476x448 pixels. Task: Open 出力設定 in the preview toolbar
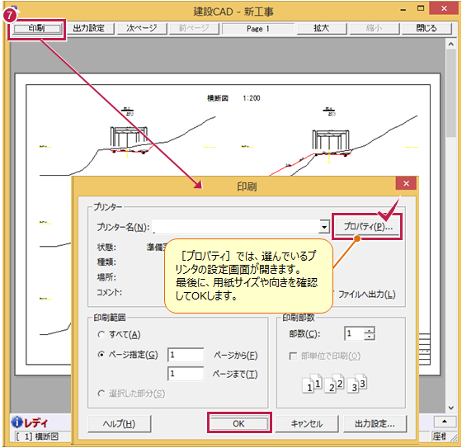click(x=89, y=29)
